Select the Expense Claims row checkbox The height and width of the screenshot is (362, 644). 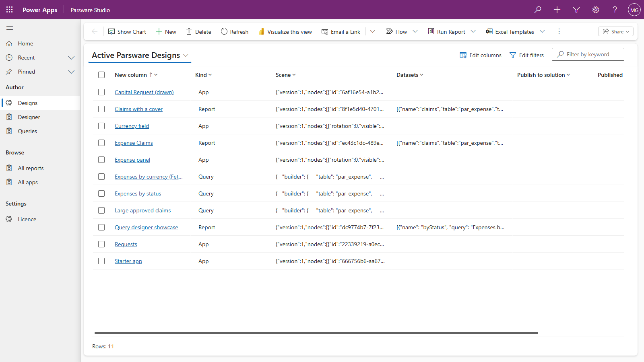(101, 143)
